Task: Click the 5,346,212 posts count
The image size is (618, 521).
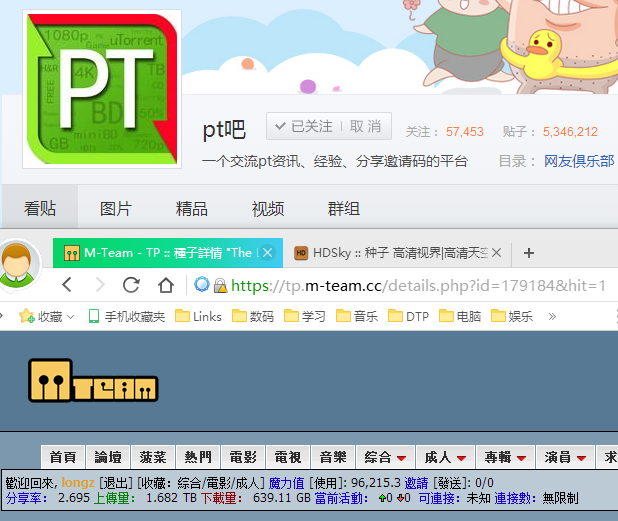Action: coord(570,132)
